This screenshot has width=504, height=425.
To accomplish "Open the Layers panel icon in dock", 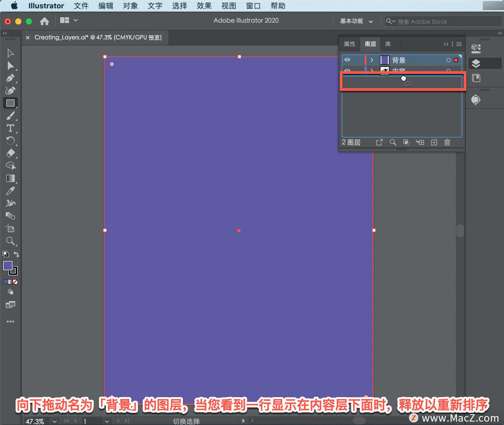I will [476, 63].
